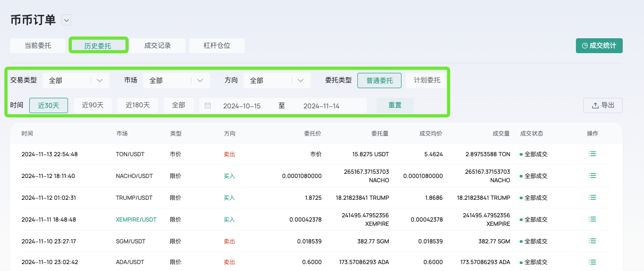Expand the 交易类型 dropdown

[76, 80]
